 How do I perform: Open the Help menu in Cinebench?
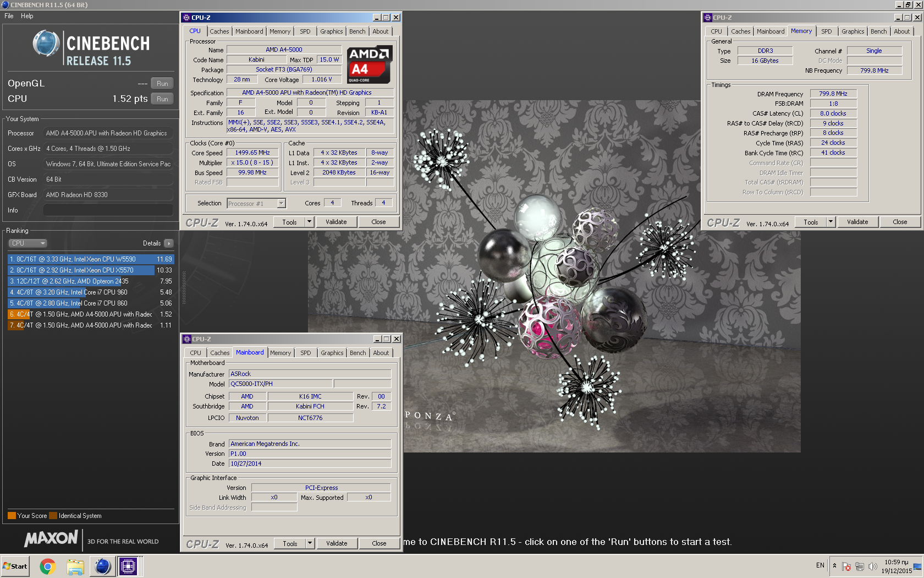(27, 16)
